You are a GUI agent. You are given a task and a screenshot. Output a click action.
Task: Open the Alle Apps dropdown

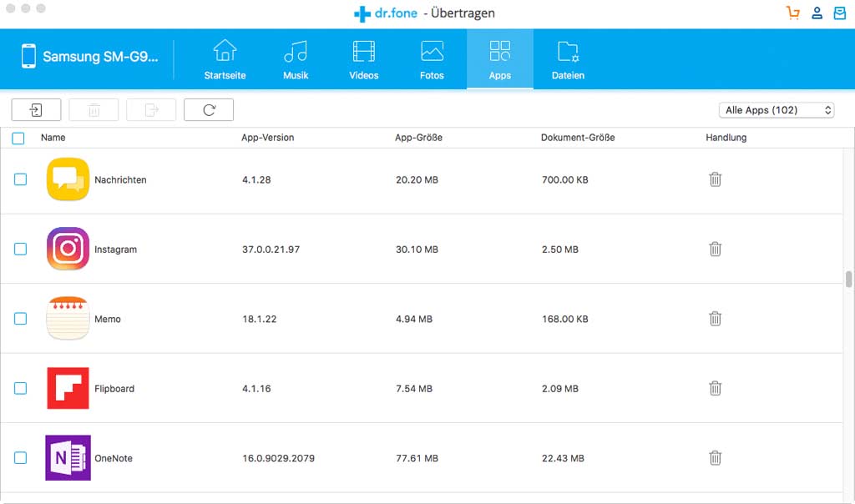[x=776, y=109]
